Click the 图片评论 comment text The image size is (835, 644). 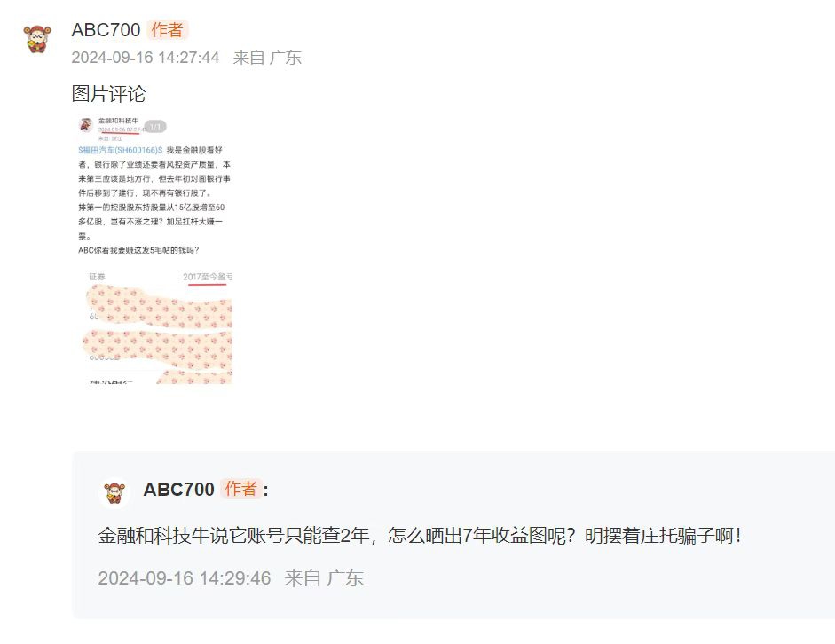coord(108,94)
